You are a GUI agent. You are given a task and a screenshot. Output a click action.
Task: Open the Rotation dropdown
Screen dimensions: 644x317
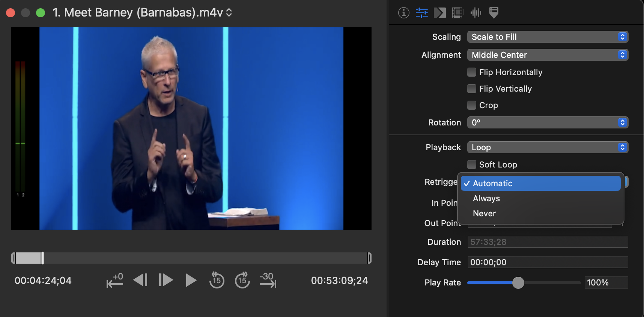pyautogui.click(x=548, y=122)
